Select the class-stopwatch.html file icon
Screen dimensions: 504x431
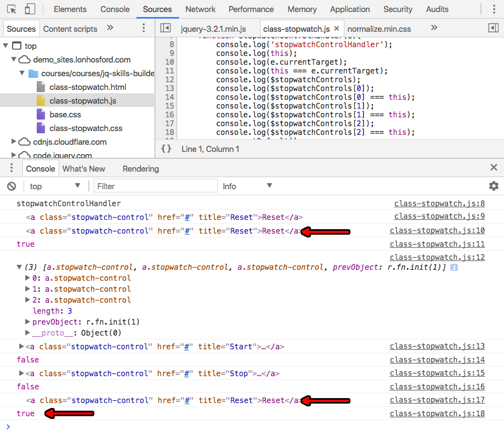pyautogui.click(x=41, y=87)
